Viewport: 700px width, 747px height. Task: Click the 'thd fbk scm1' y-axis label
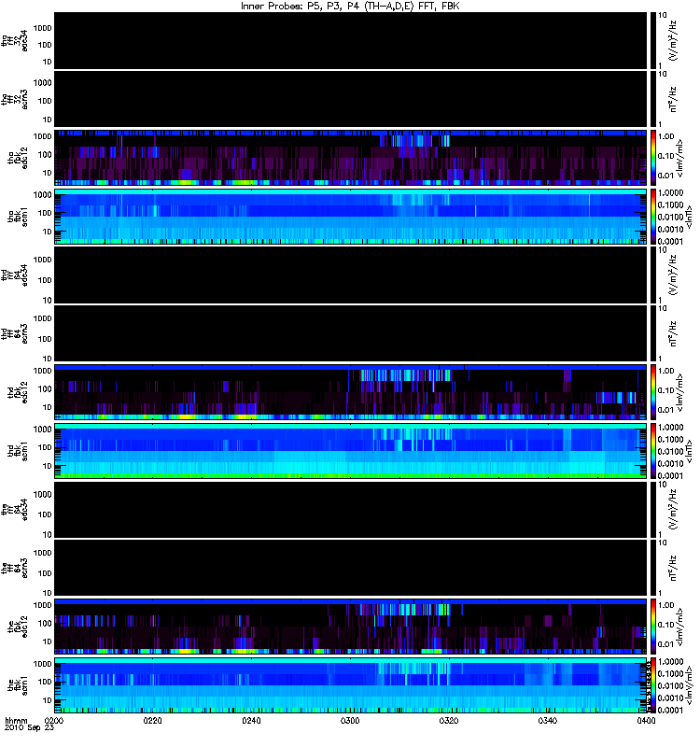(18, 451)
